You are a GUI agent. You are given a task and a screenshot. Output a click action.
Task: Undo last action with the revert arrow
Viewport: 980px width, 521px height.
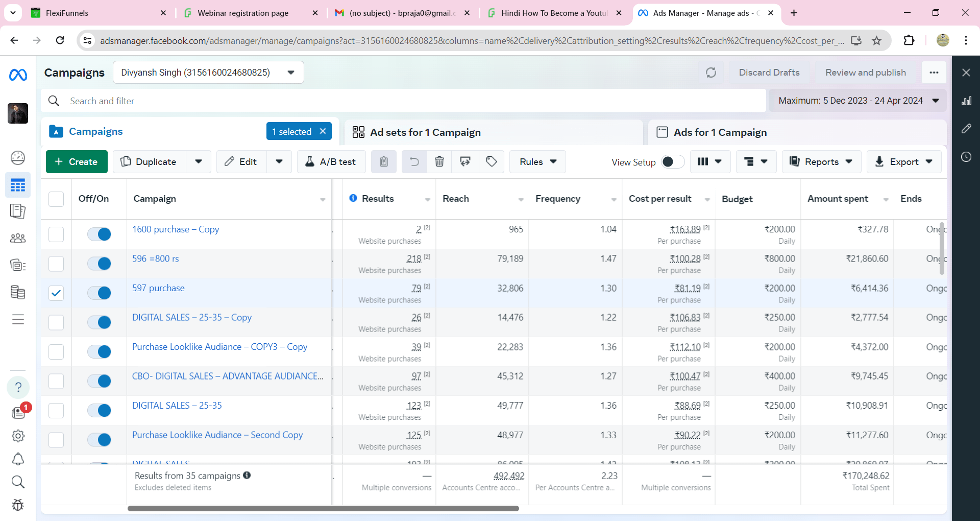click(414, 161)
